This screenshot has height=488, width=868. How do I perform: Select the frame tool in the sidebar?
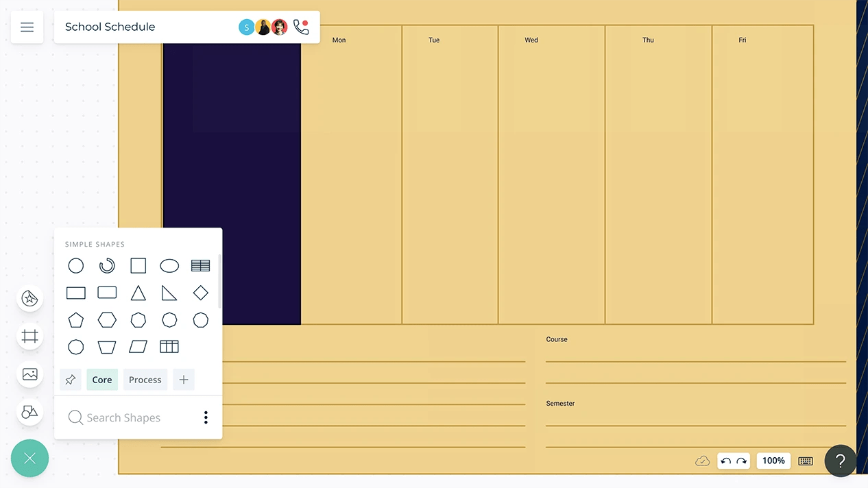[x=29, y=337]
